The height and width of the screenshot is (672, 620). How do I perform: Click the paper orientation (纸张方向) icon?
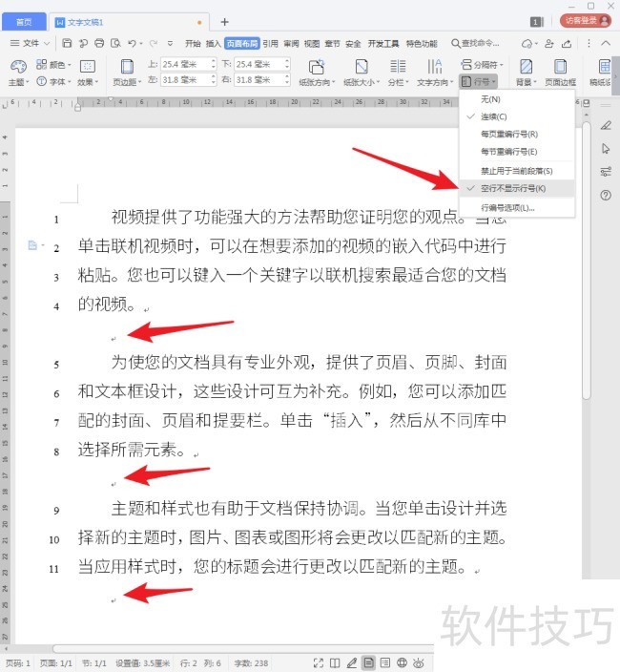[x=317, y=67]
